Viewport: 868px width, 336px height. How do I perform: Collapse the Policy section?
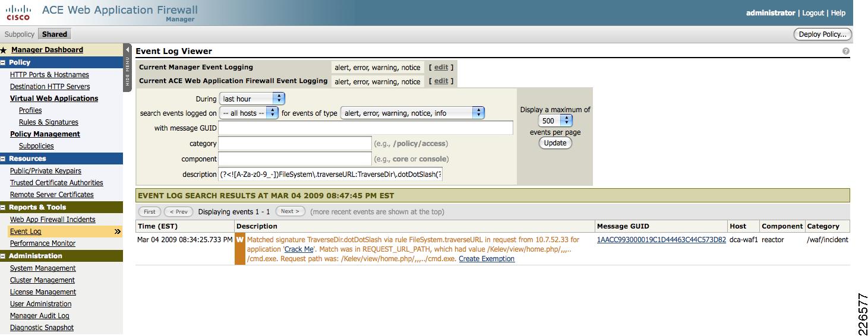click(x=3, y=62)
